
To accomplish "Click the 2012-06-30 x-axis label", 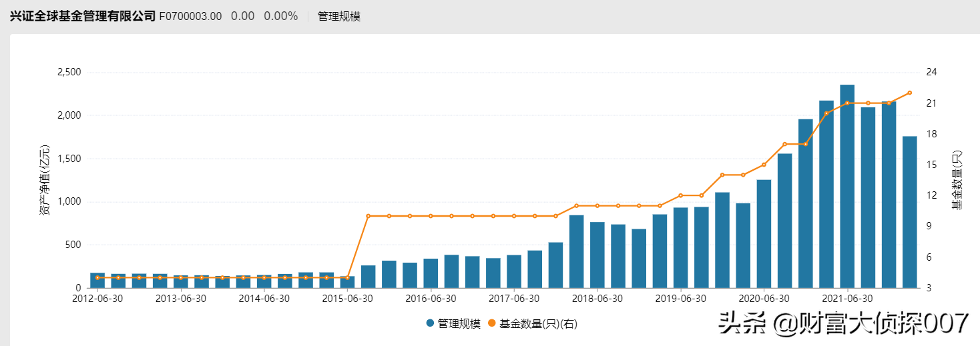I will click(97, 298).
